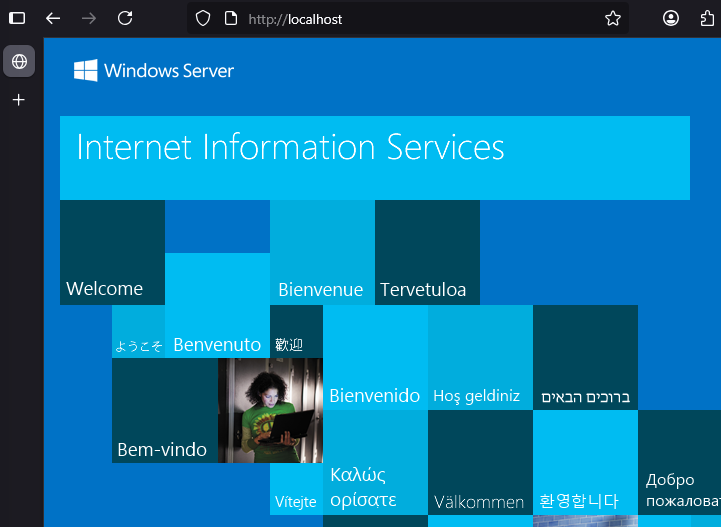Open the shield tracking protection icon
The image size is (721, 527).
pos(203,18)
